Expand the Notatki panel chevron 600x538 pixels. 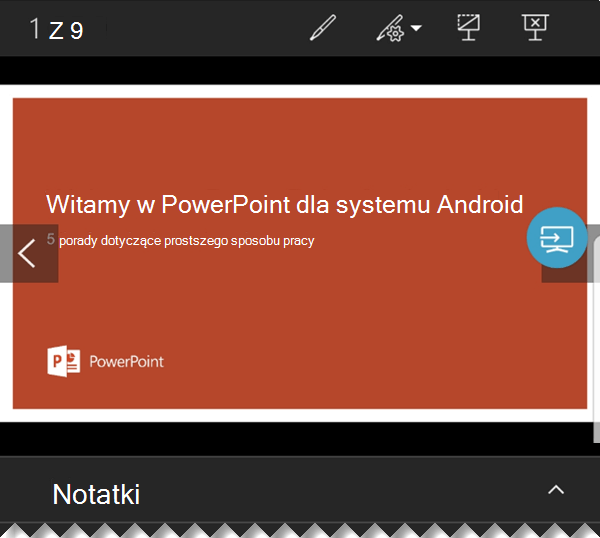pos(556,489)
